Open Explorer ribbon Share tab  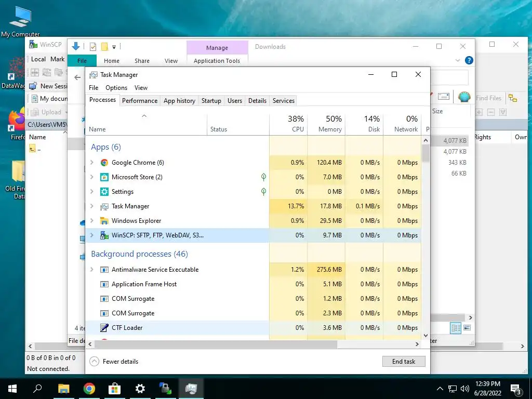point(142,61)
